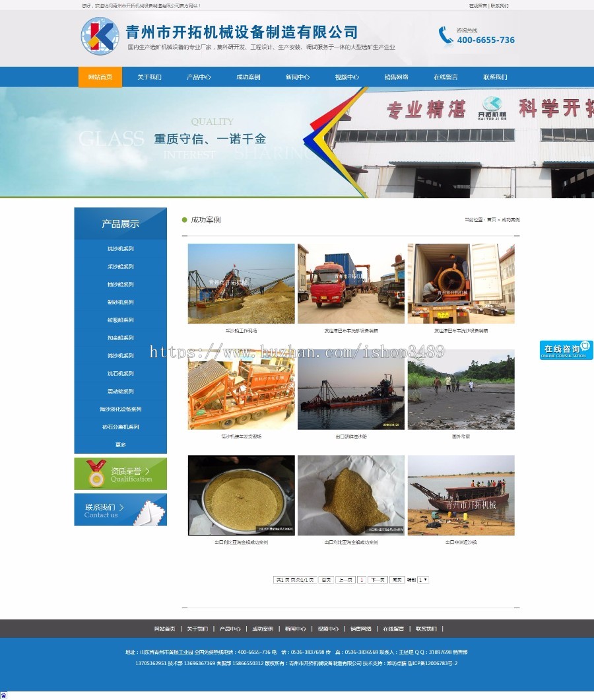
Task: Open 视频中心 in main navigation
Action: 347,77
